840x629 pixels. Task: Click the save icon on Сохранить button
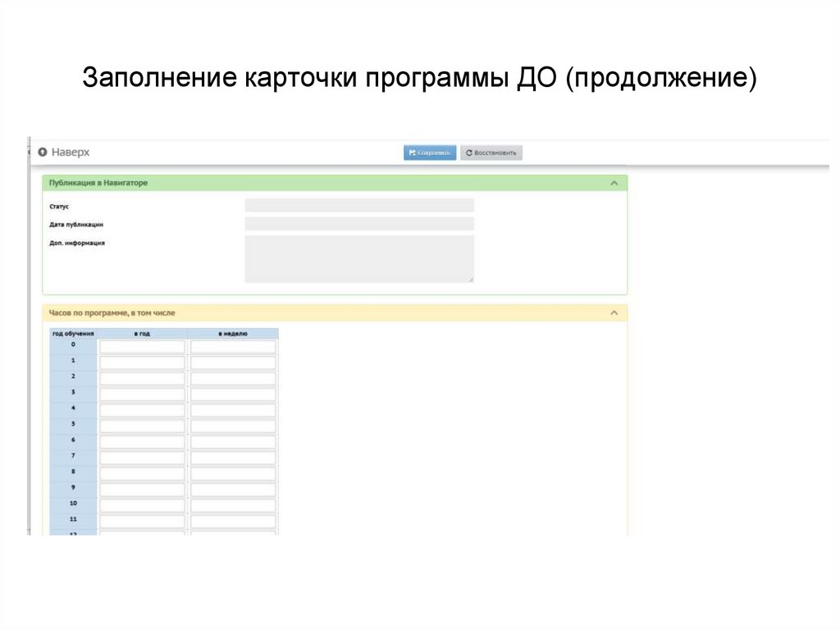pos(413,152)
